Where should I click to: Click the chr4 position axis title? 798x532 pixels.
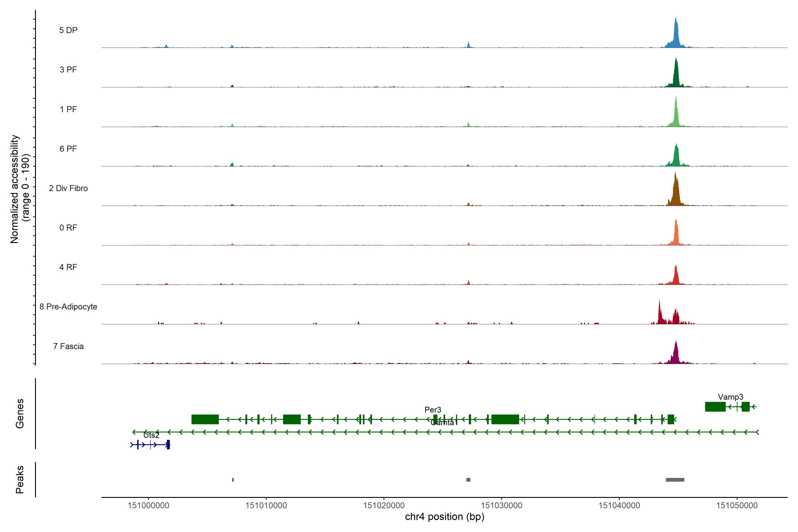coord(444,517)
